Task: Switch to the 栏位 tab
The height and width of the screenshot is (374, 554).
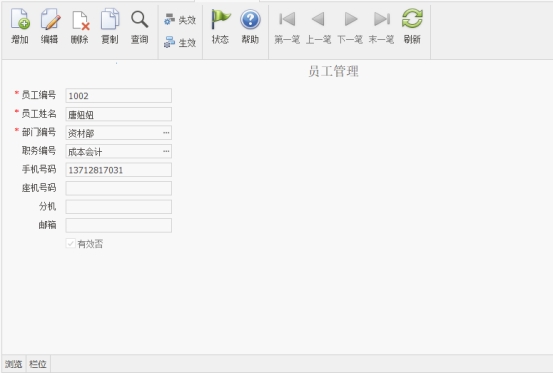Action: [38, 364]
